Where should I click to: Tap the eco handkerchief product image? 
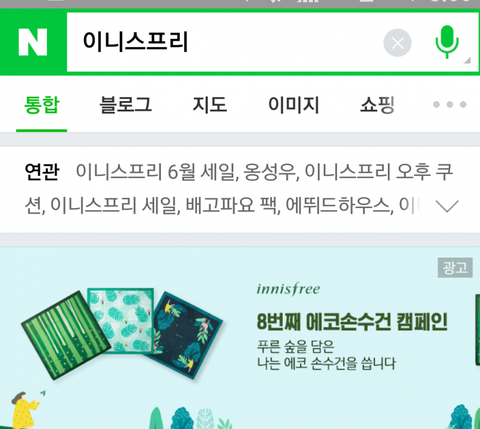(x=122, y=334)
